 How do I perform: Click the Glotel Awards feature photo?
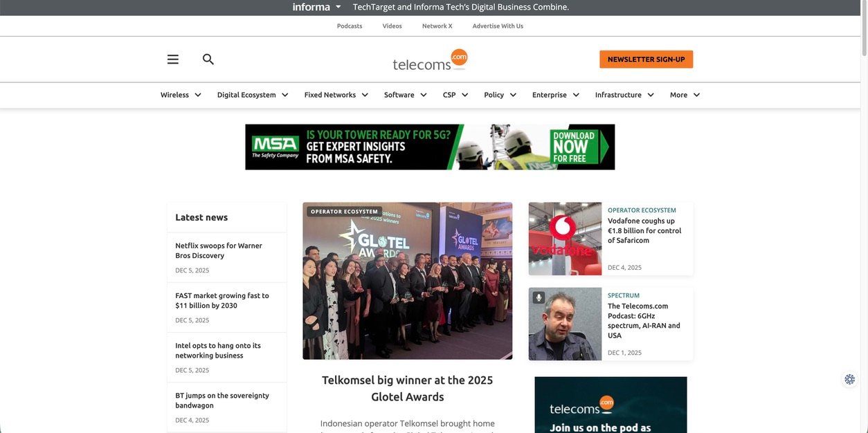tap(408, 281)
